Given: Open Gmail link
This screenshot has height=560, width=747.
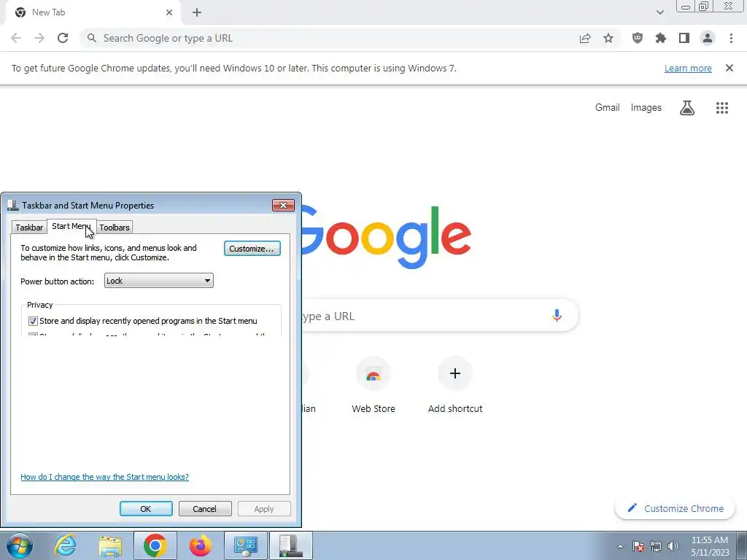Looking at the screenshot, I should click(x=607, y=108).
